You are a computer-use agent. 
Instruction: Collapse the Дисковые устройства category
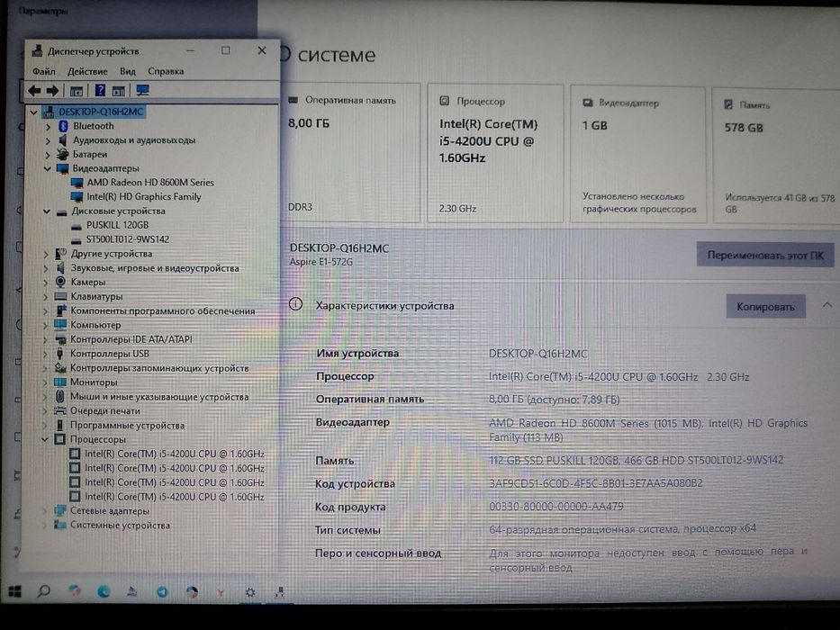47,211
